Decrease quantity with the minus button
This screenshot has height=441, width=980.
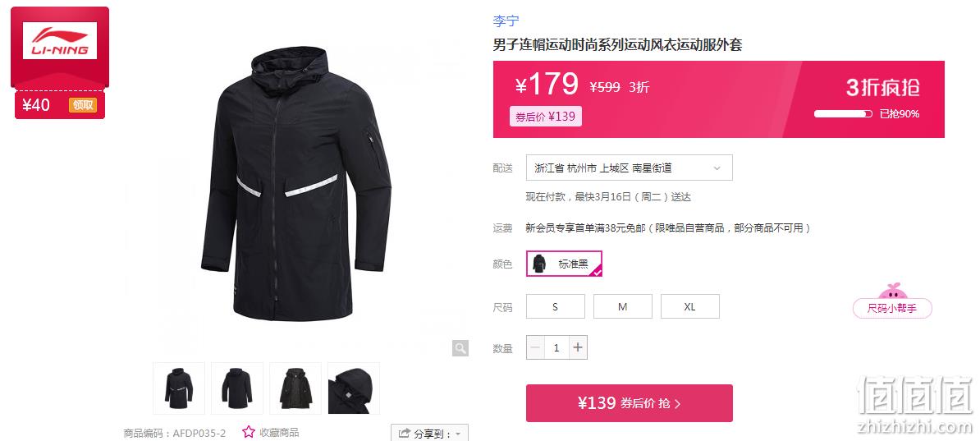(x=536, y=348)
